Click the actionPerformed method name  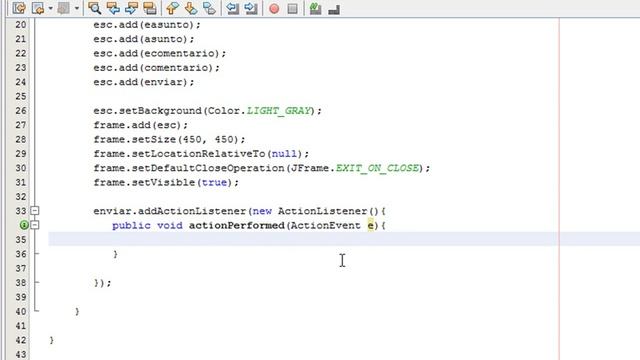236,225
